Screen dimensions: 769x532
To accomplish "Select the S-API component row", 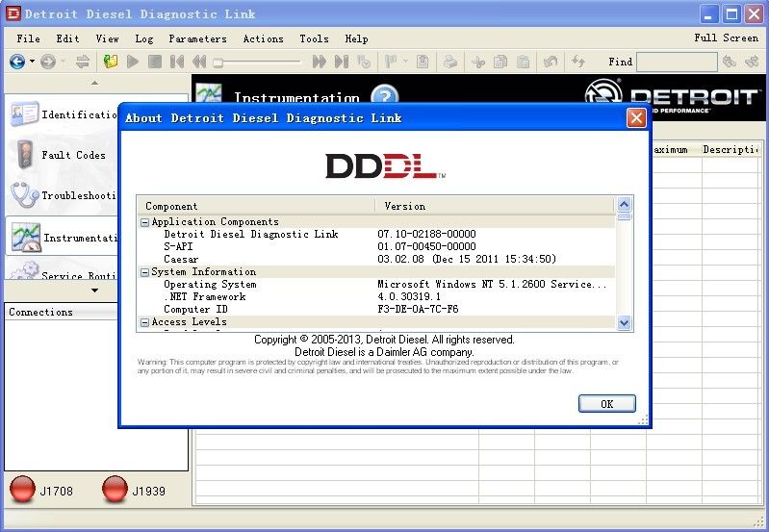I will pos(376,246).
